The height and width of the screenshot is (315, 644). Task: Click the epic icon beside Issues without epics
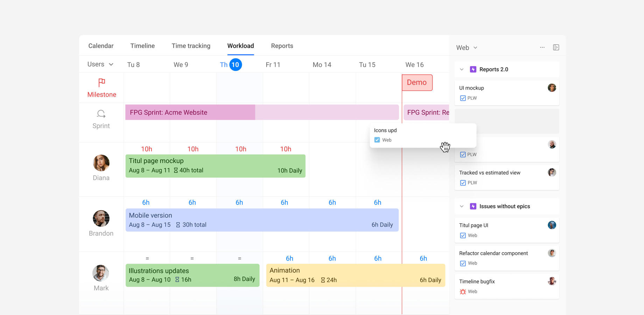click(x=474, y=206)
